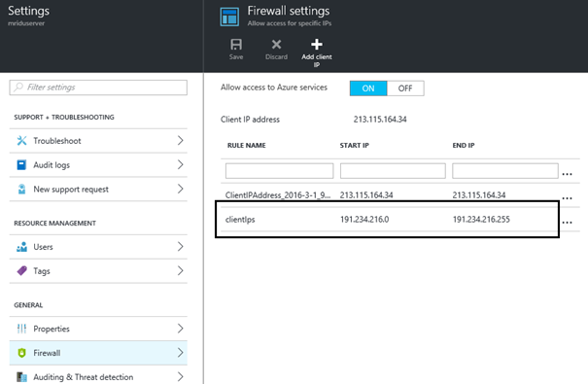Viewport: 588px width, 384px height.
Task: Click end IP 213.115.164.34 in ClientIPAddress row
Action: click(479, 195)
